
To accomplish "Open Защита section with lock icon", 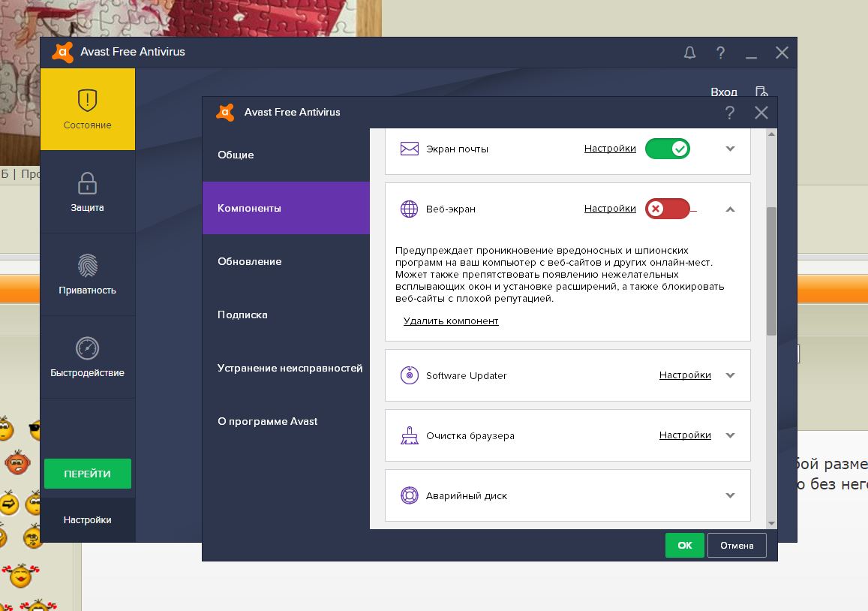I will pyautogui.click(x=88, y=183).
